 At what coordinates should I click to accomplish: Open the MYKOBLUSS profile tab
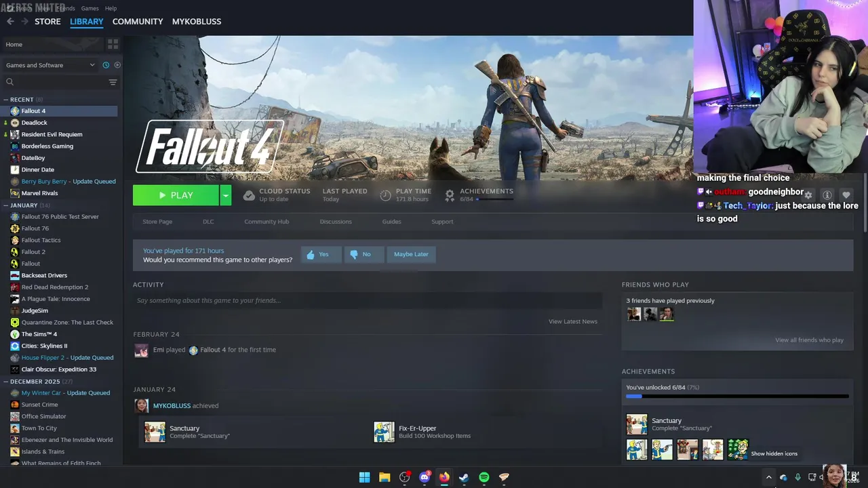click(197, 22)
